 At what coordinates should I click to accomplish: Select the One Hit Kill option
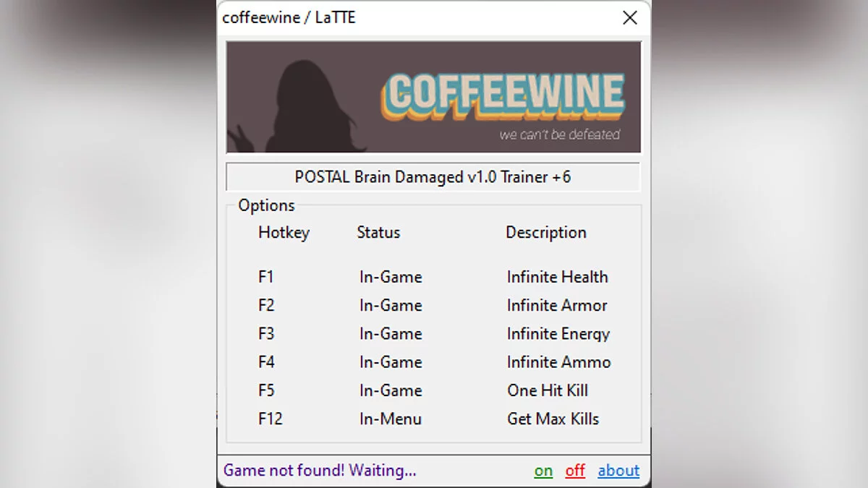pyautogui.click(x=548, y=390)
